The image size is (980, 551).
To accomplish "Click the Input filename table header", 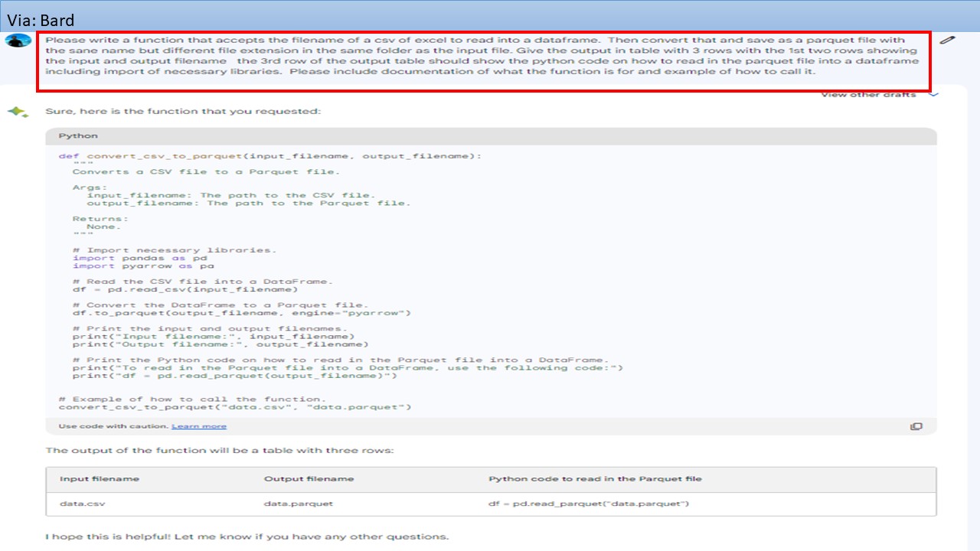I will point(100,479).
